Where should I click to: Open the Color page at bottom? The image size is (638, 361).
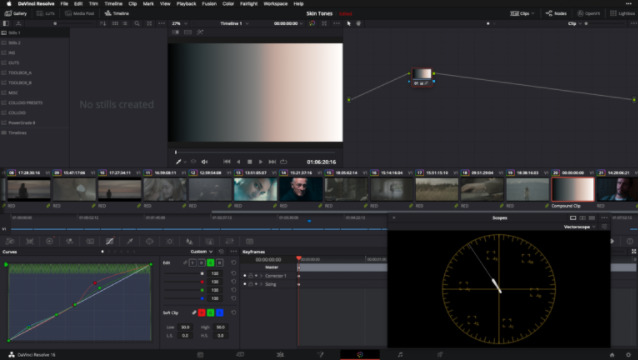[360, 354]
